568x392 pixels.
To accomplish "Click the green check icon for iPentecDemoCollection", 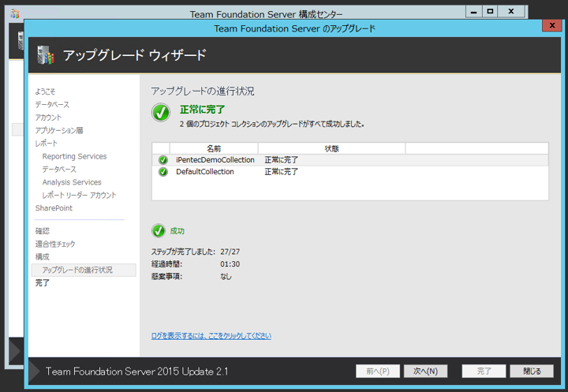I will coord(163,160).
